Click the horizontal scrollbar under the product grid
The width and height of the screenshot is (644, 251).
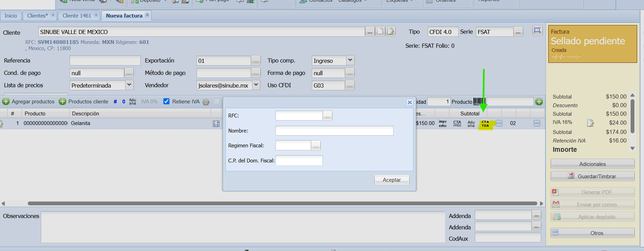(282, 204)
